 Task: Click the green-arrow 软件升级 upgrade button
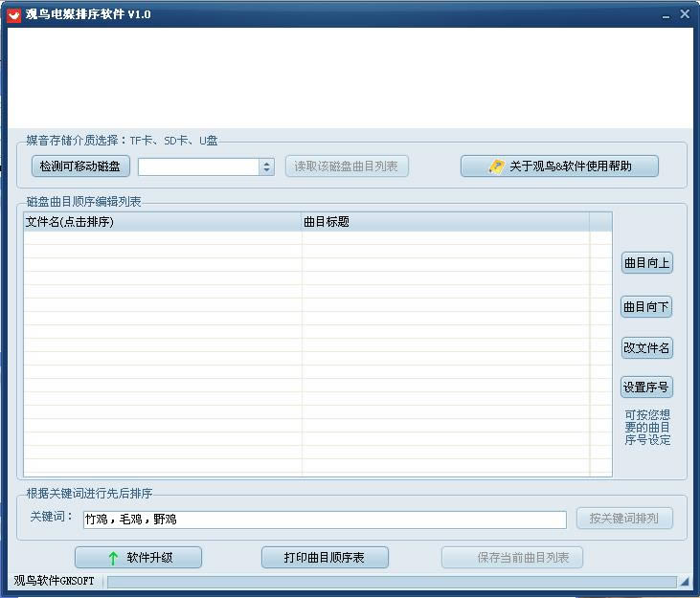pos(138,558)
